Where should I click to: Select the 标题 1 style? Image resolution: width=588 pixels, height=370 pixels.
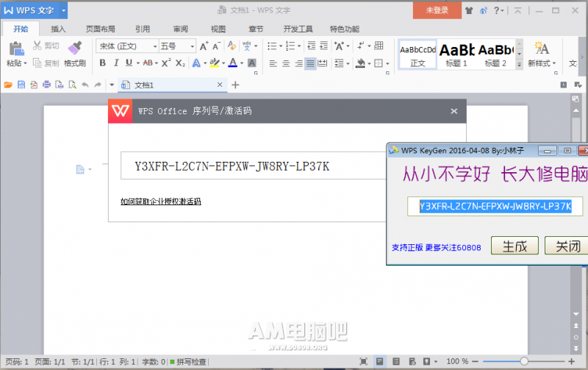coord(456,54)
